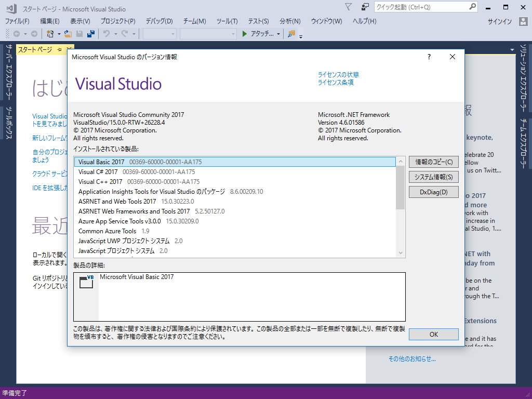The width and height of the screenshot is (532, 399).
Task: Click the help question mark icon in the dialog
Action: click(428, 57)
